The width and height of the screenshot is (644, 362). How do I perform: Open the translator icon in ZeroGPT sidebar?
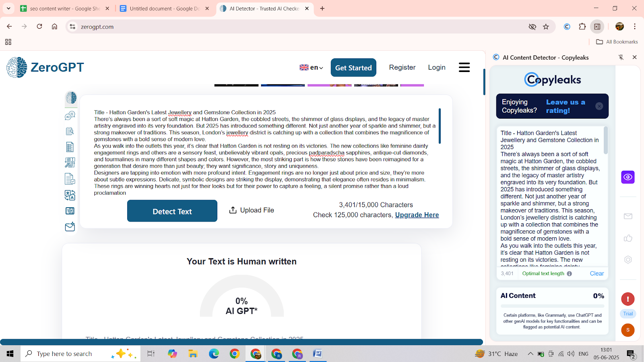(x=70, y=195)
